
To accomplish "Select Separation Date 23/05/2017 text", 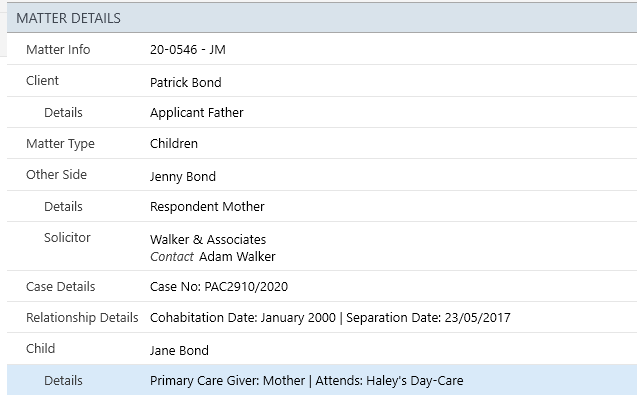I will [428, 318].
